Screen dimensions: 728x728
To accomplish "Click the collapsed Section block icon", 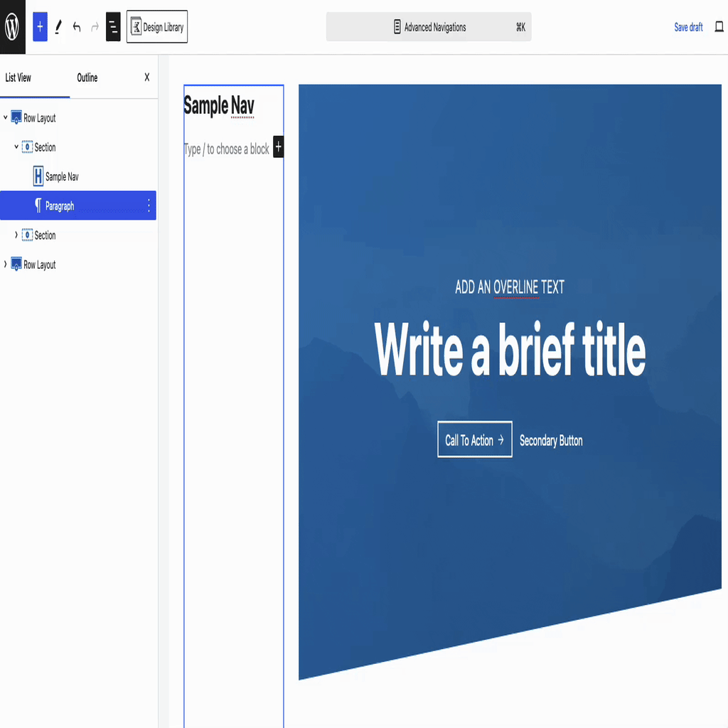I will (x=28, y=235).
